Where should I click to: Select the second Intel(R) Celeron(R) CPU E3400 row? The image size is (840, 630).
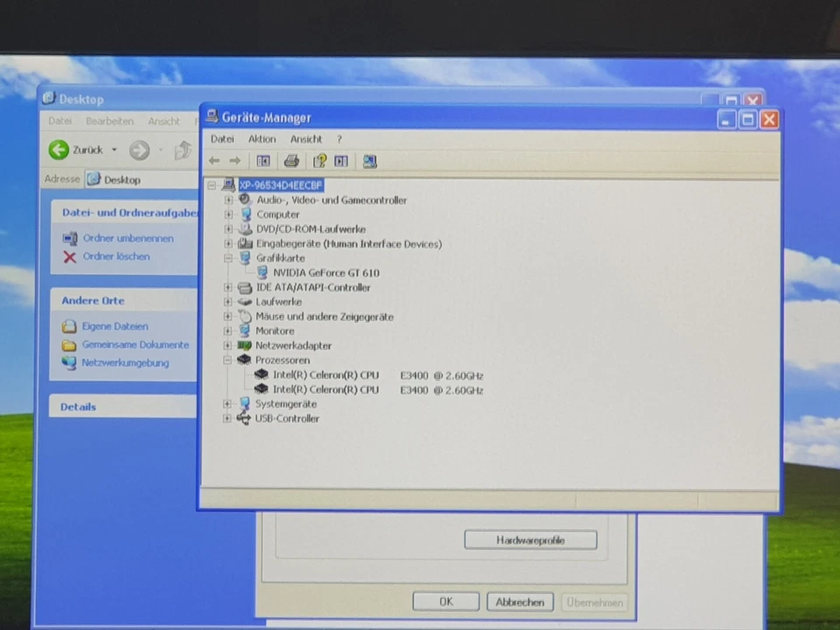tap(378, 389)
